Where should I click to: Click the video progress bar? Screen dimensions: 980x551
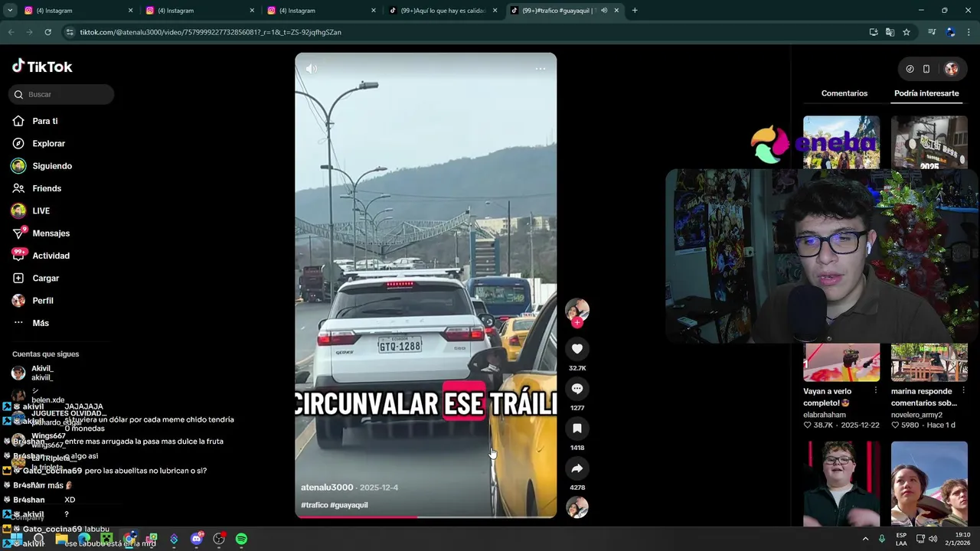[426, 517]
